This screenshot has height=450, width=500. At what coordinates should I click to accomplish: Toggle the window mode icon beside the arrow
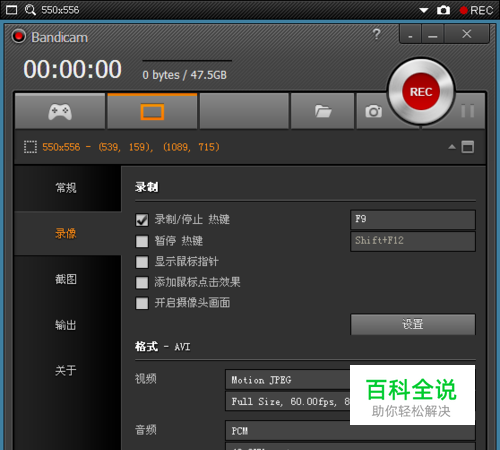[x=467, y=147]
